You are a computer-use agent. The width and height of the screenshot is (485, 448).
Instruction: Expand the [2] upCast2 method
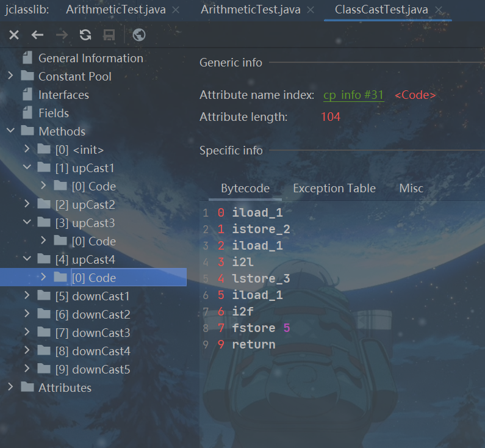coord(27,204)
